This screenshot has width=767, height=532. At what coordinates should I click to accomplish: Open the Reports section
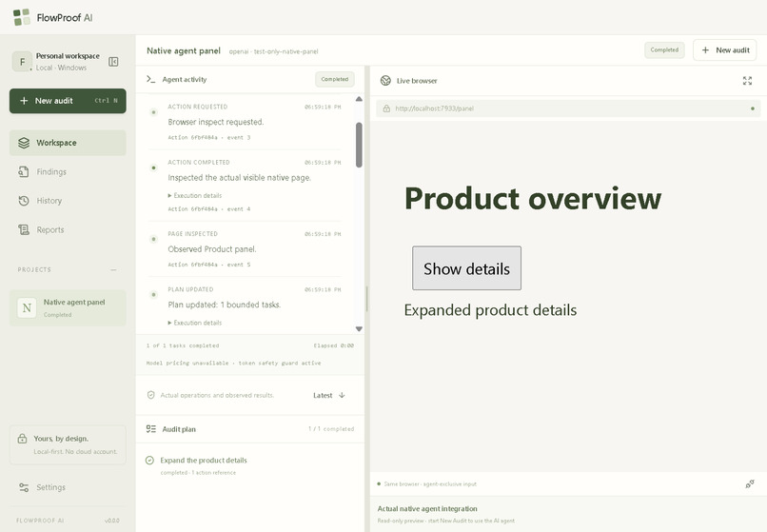(68, 229)
